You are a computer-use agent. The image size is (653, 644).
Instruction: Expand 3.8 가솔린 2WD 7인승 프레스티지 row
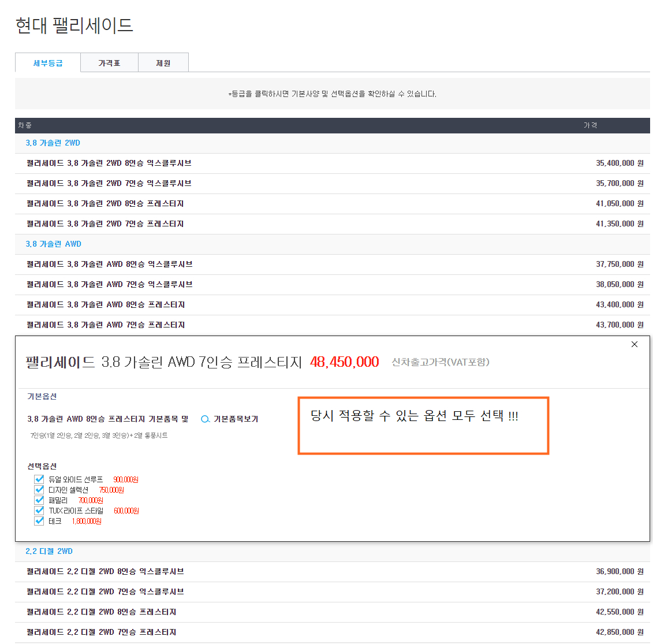333,224
